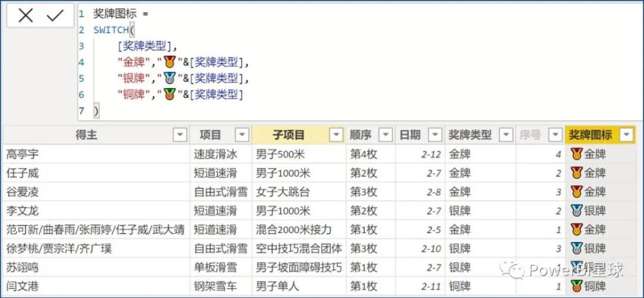Open the 序号 column filter dropdown
This screenshot has height=298, width=644.
point(555,135)
